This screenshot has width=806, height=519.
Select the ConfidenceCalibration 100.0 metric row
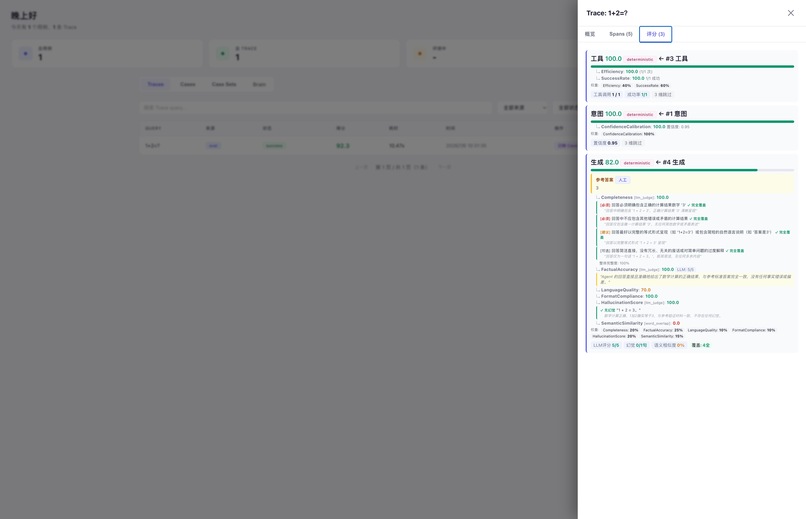pos(645,126)
